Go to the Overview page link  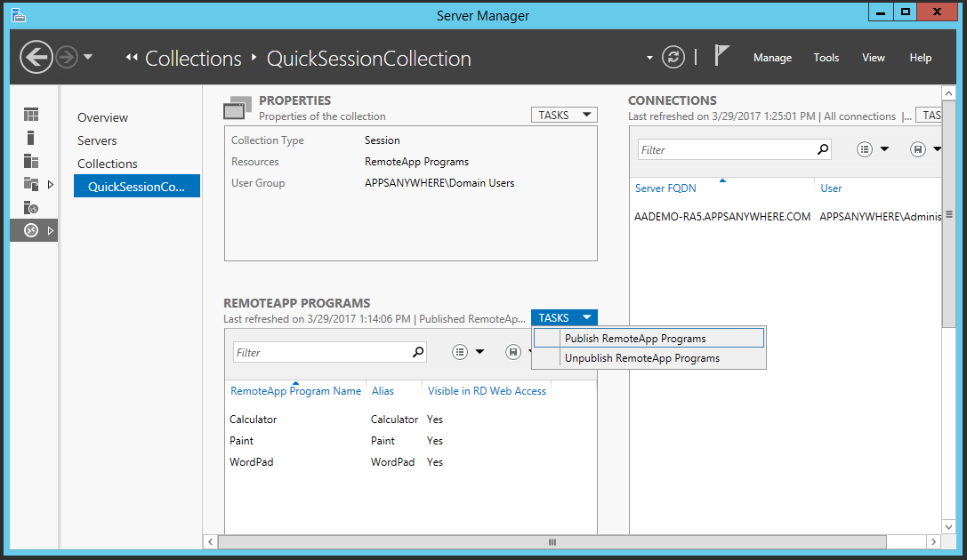click(102, 117)
